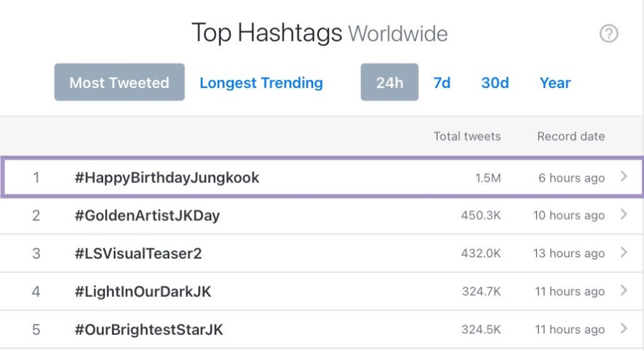Viewport: 644px width, 351px height.
Task: Open the #LightInOurDarkJK hashtag
Action: [x=143, y=291]
